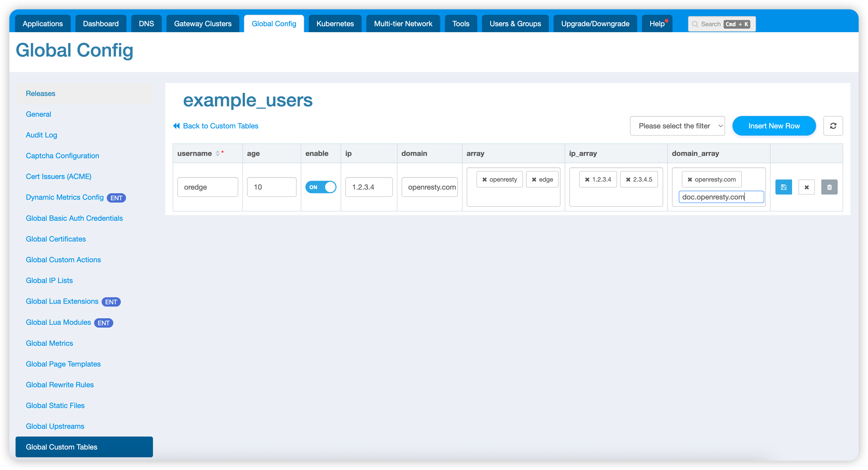868x470 pixels.
Task: Click the save row floppy disk icon
Action: [x=783, y=187]
